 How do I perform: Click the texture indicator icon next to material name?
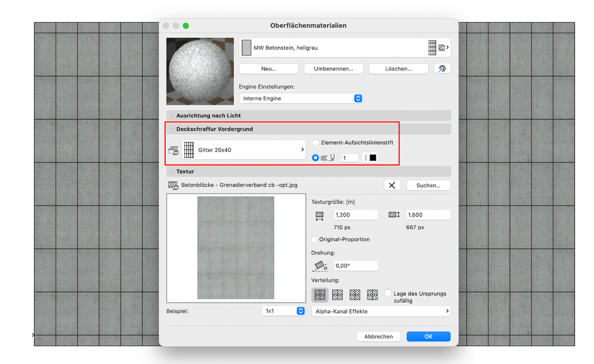click(441, 48)
